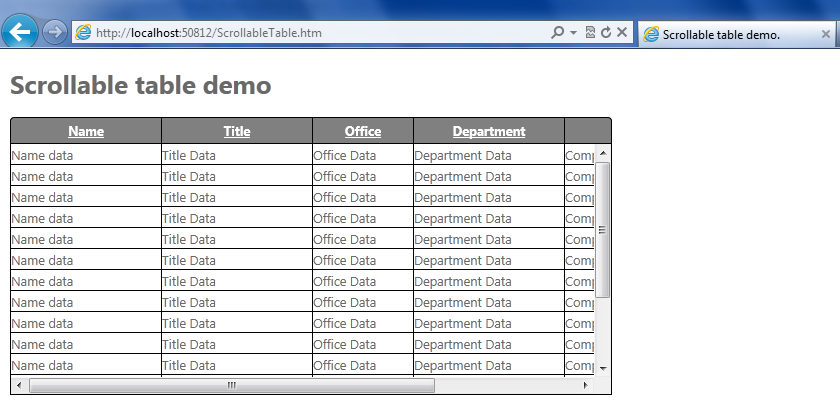This screenshot has width=840, height=410.
Task: Sort the table by Title column
Action: [x=237, y=131]
